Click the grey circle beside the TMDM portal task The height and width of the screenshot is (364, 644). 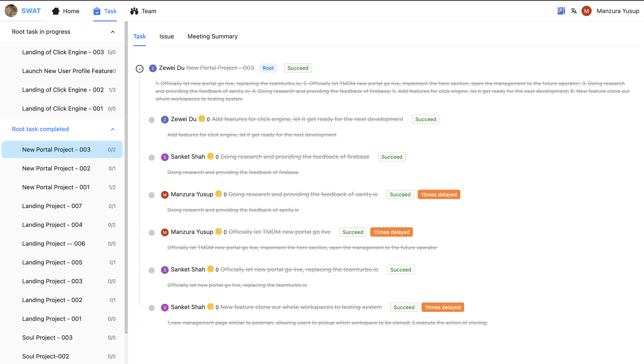152,233
